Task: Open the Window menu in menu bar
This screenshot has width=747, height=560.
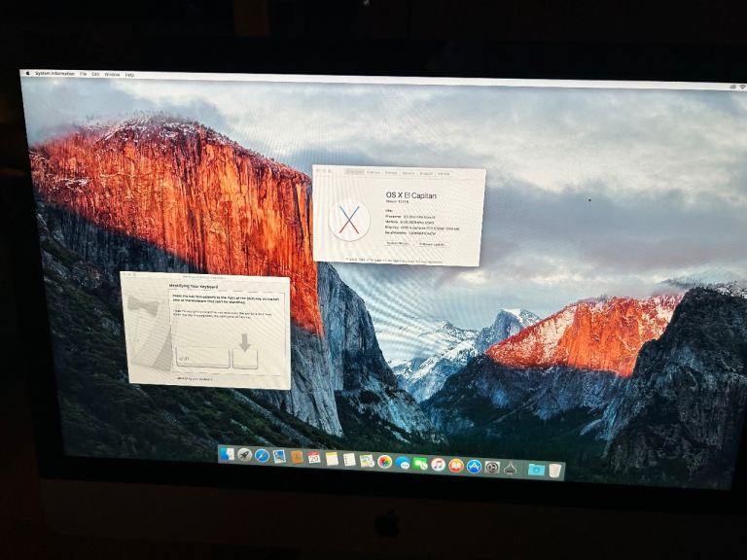Action: click(x=112, y=75)
